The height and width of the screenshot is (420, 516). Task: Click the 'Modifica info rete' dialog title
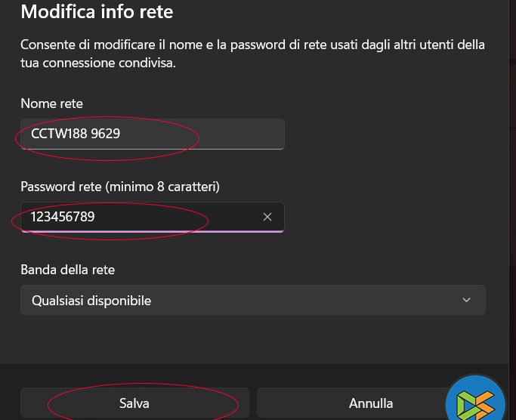pyautogui.click(x=97, y=12)
